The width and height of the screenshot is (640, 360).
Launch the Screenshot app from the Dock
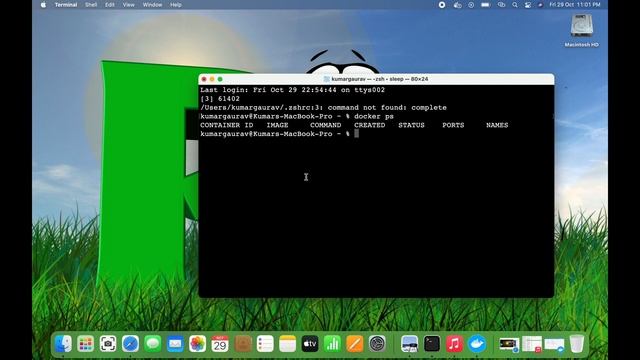click(x=108, y=344)
